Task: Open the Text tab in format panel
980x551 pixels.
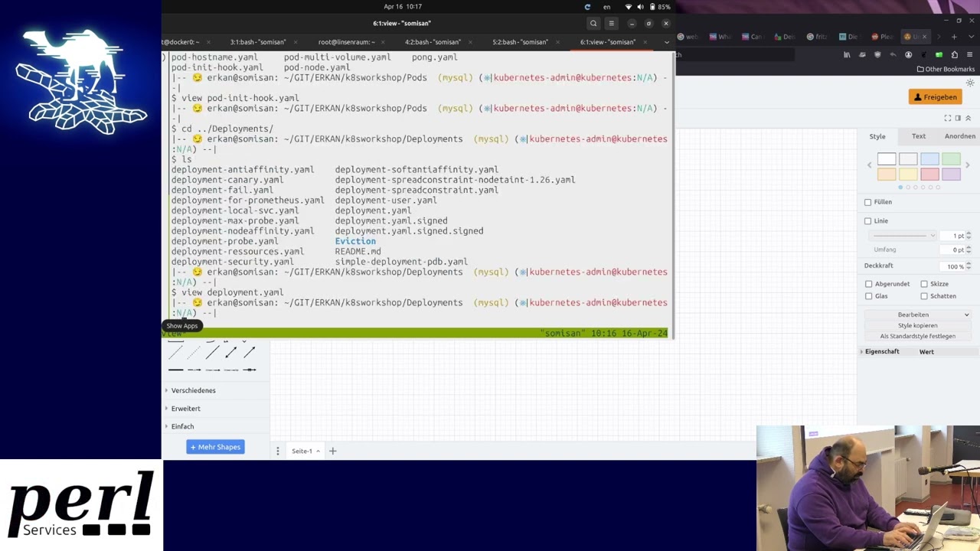Action: coord(919,136)
